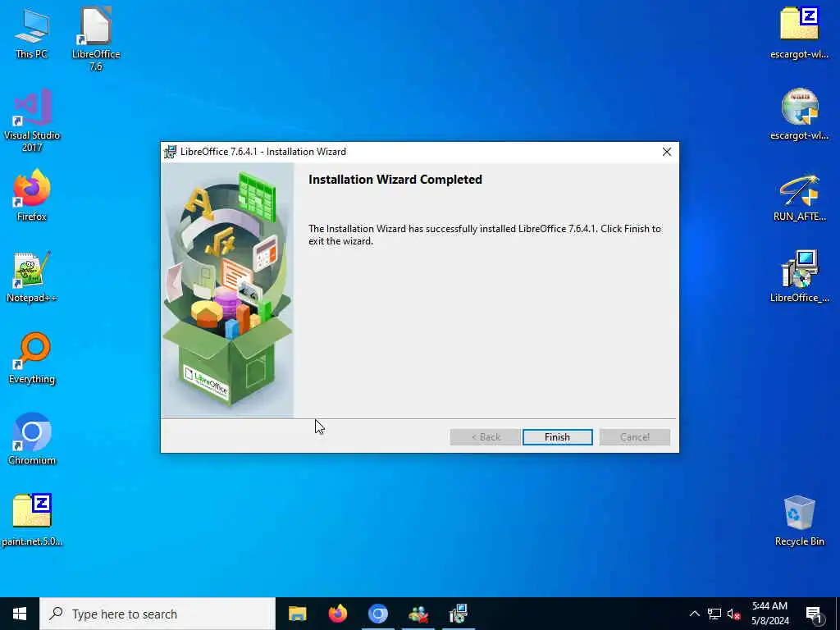Open the Windows Start menu
The height and width of the screenshot is (630, 840).
click(x=20, y=614)
